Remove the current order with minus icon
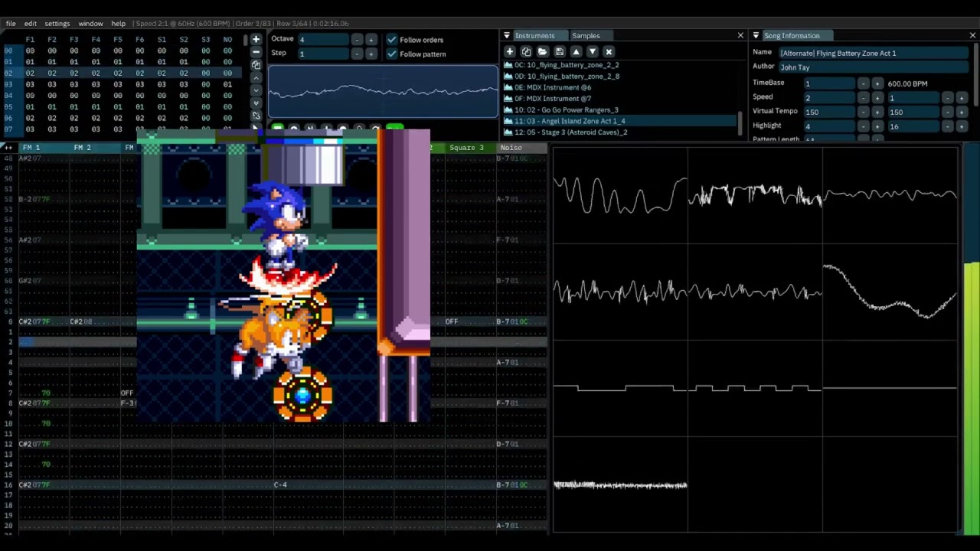 click(256, 52)
